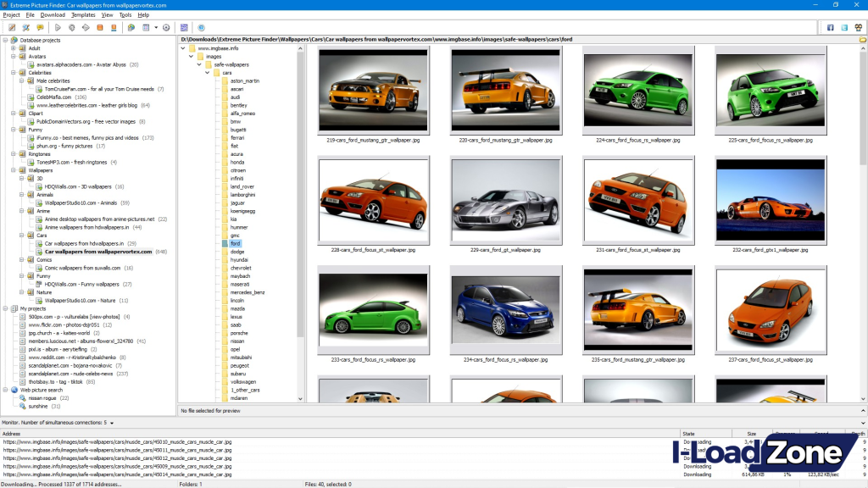Select the Car wallpapers from hdwallpapers.in project
The height and width of the screenshot is (488, 868).
(85, 243)
